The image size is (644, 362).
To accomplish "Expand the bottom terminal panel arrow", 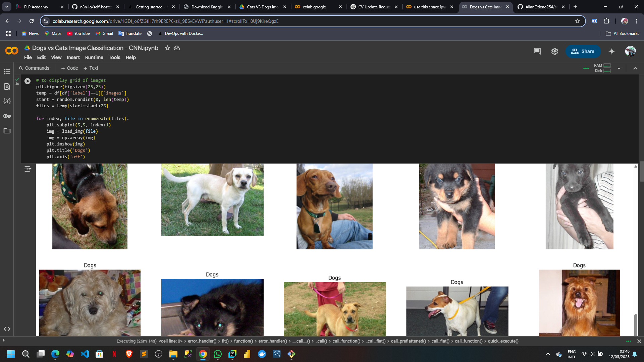I will point(4,341).
